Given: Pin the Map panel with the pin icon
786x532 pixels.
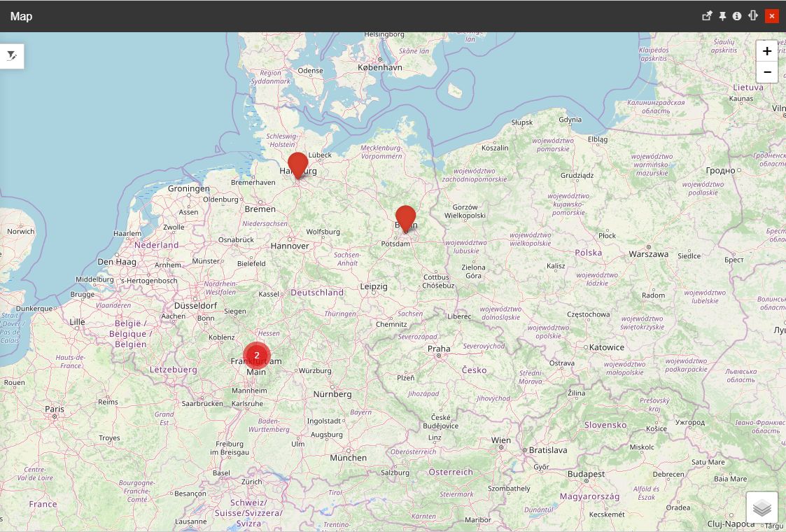Looking at the screenshot, I should point(722,15).
